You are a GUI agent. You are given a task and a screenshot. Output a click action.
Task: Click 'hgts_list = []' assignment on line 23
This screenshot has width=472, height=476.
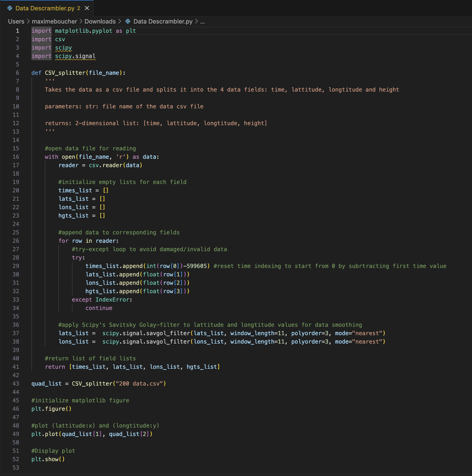pyautogui.click(x=82, y=216)
